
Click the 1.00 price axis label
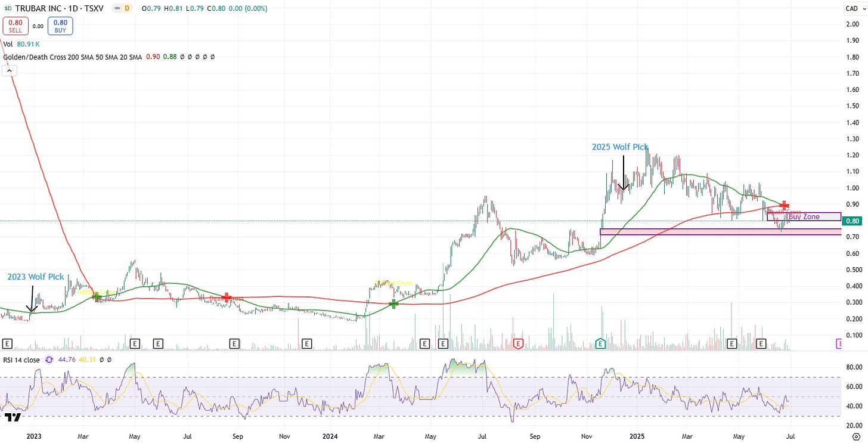(852, 188)
